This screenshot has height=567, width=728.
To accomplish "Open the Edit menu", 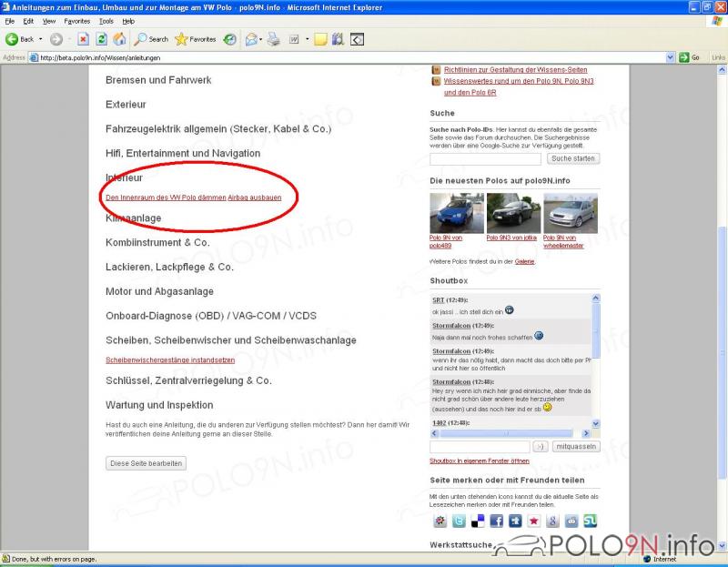I will pos(28,21).
